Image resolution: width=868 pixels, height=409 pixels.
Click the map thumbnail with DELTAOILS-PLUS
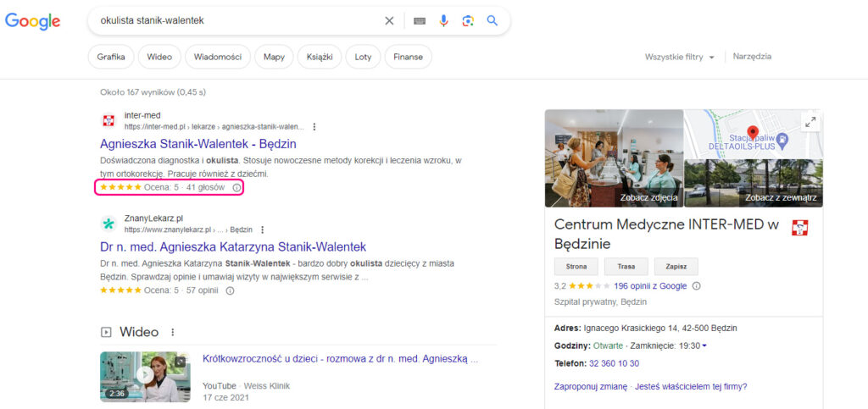(754, 134)
